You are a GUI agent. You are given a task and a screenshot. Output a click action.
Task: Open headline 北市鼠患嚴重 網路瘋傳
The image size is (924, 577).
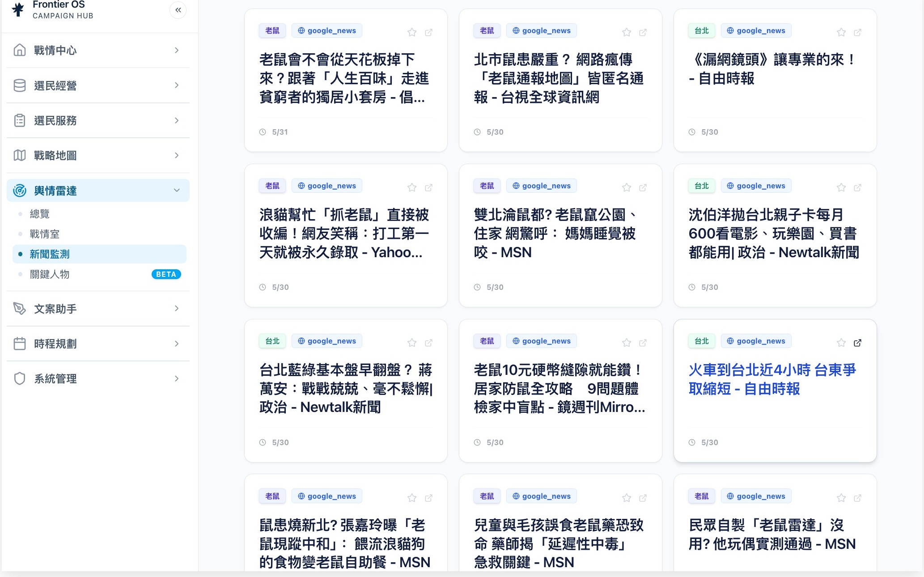tap(559, 78)
